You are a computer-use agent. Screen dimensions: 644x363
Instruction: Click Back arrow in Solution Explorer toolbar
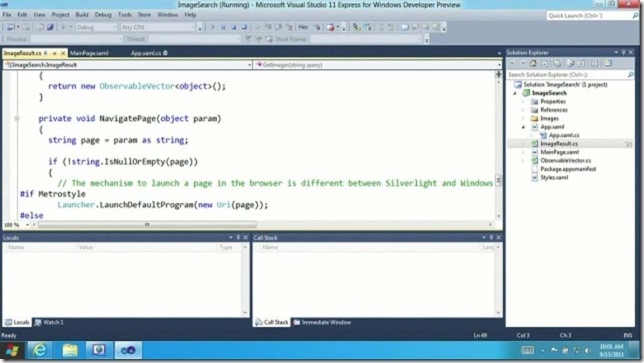(512, 63)
